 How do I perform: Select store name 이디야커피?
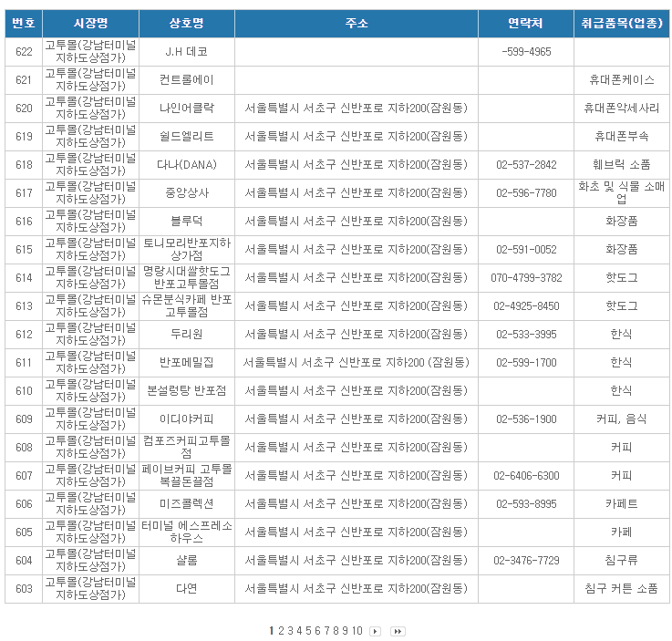186,419
